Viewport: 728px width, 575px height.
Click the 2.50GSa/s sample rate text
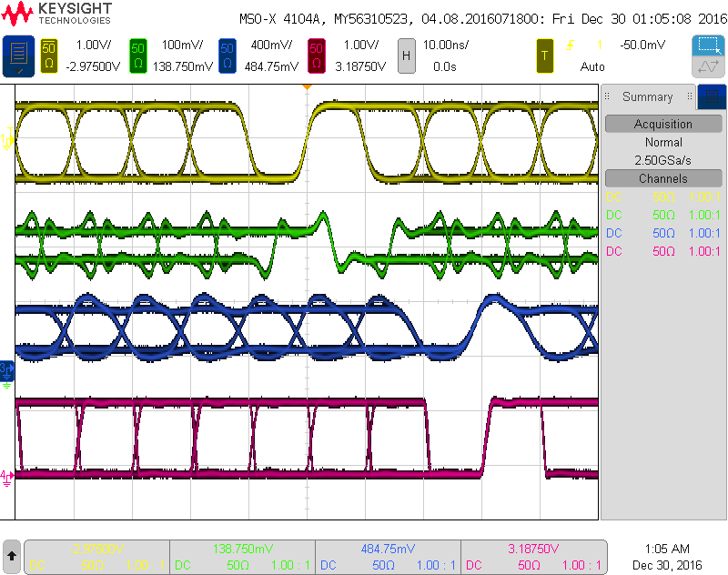point(663,160)
